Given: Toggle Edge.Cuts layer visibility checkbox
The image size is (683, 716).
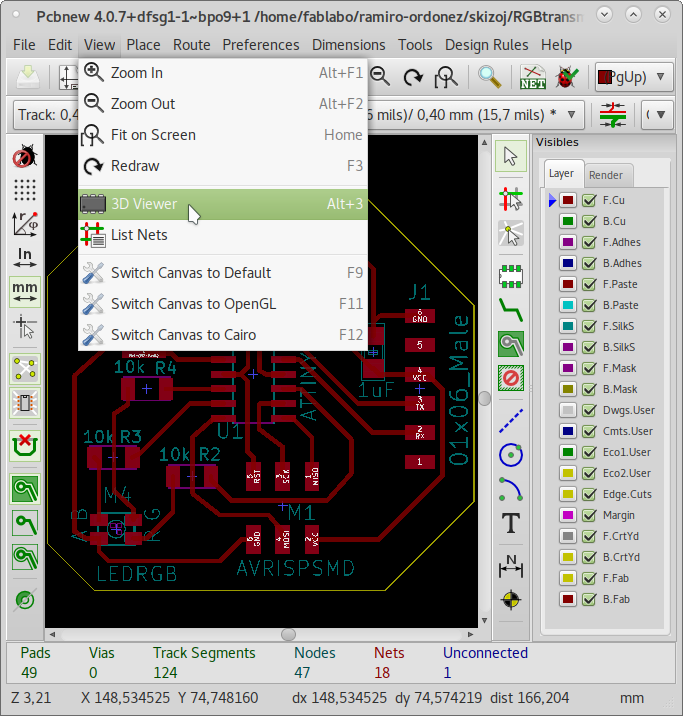Looking at the screenshot, I should (589, 494).
